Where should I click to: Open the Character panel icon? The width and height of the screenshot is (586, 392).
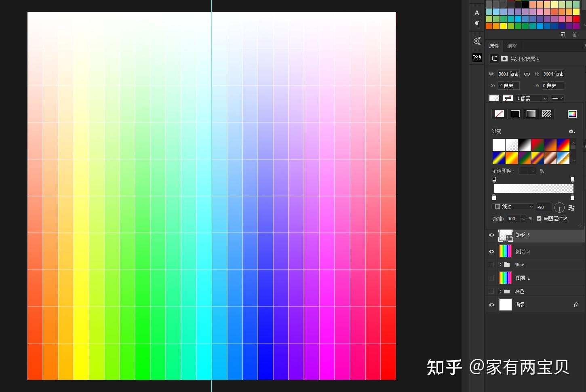(477, 13)
